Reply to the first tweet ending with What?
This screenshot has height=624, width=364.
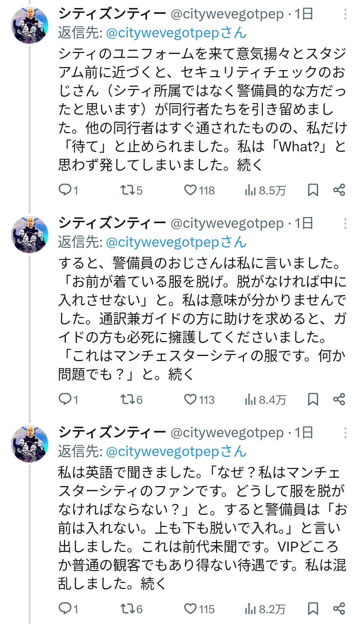point(64,190)
